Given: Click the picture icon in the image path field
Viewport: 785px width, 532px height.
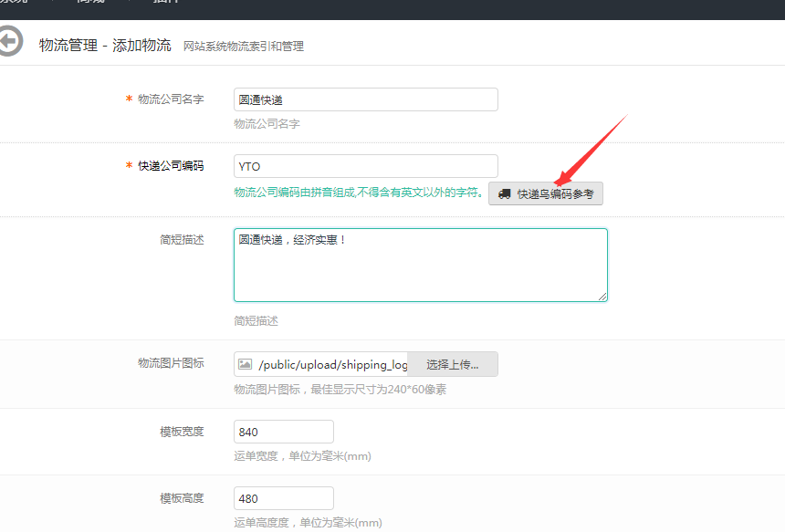Looking at the screenshot, I should pyautogui.click(x=245, y=364).
